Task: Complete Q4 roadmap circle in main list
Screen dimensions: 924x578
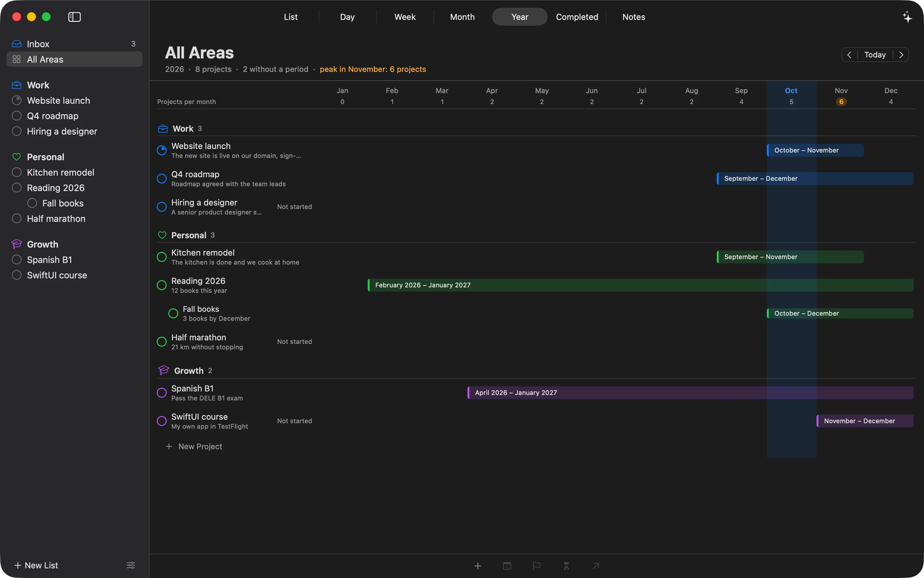Action: (x=162, y=179)
